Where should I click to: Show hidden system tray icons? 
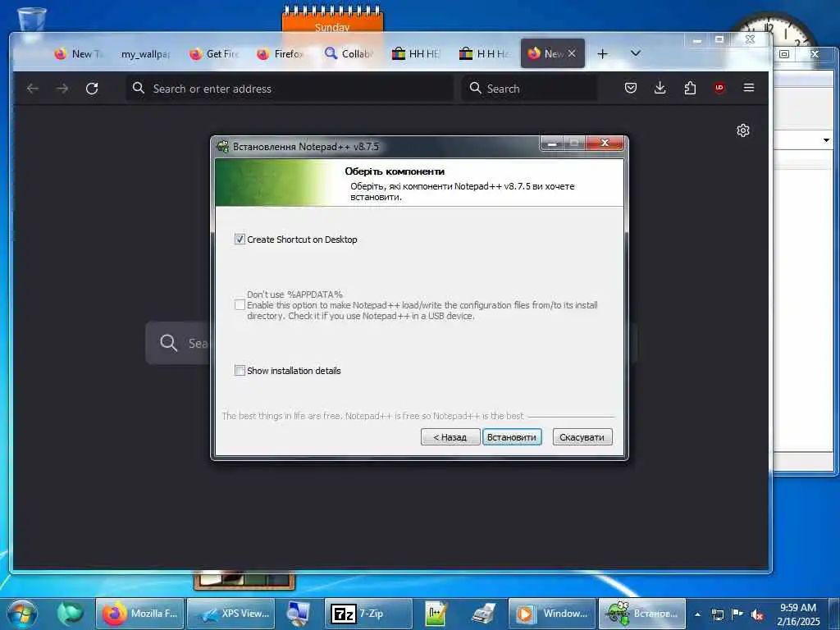click(697, 614)
